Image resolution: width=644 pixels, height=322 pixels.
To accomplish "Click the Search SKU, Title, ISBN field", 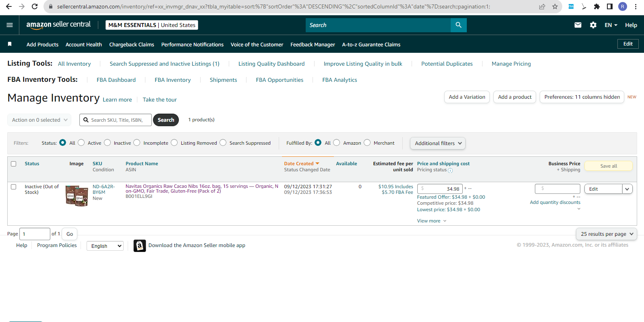I will pos(116,120).
